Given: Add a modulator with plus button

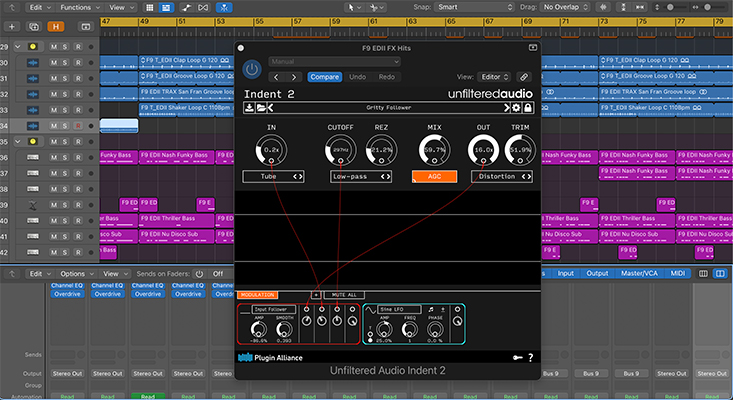Looking at the screenshot, I should point(316,295).
